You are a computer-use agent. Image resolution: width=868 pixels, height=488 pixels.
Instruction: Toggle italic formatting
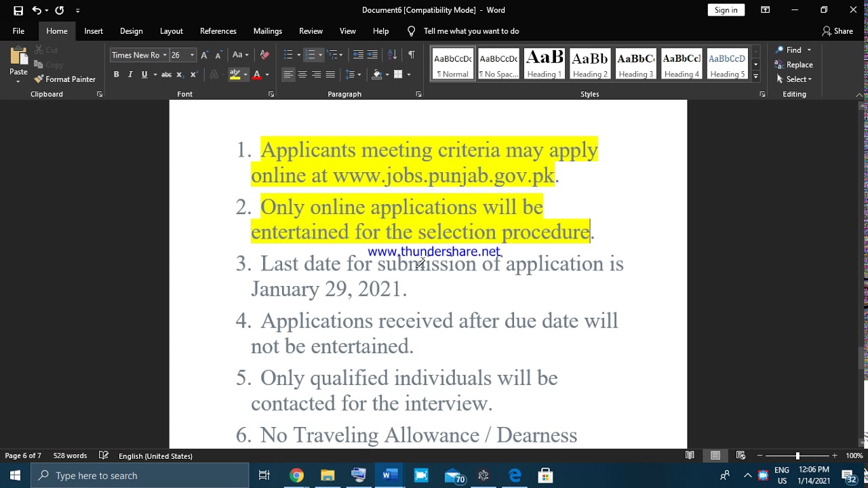130,75
